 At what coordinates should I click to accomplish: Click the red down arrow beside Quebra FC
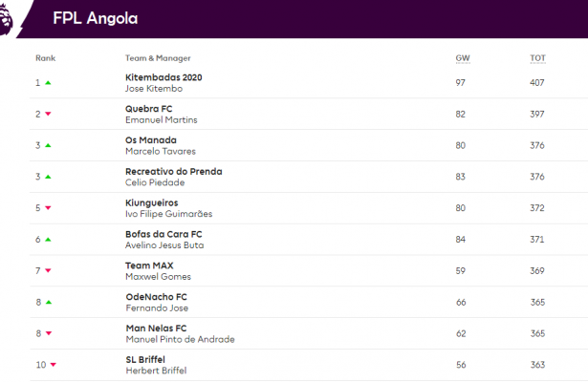[x=48, y=114]
